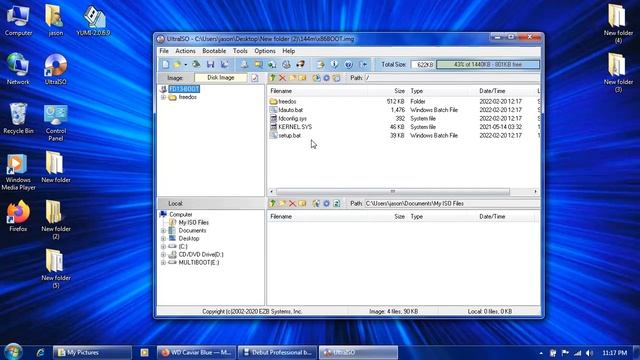Click the volume speaker tray icon
Viewport: 640px width, 360px height.
tap(589, 353)
